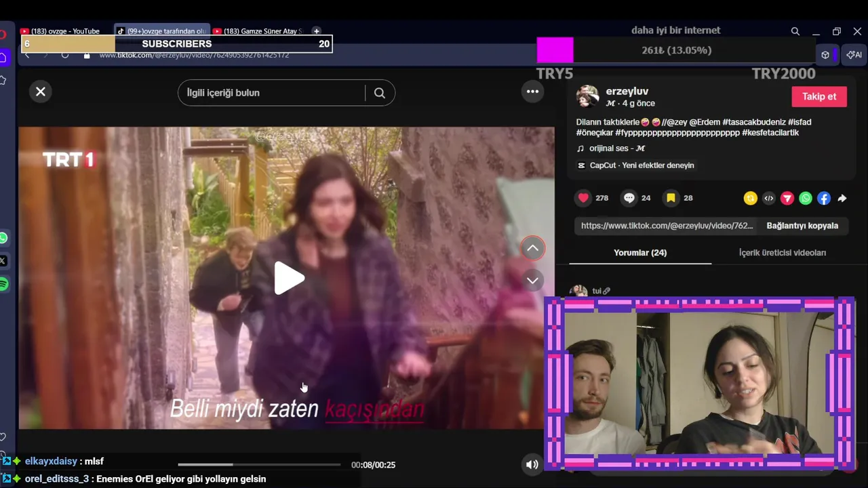Open the @Erdem mention link
868x488 pixels.
[x=705, y=122]
